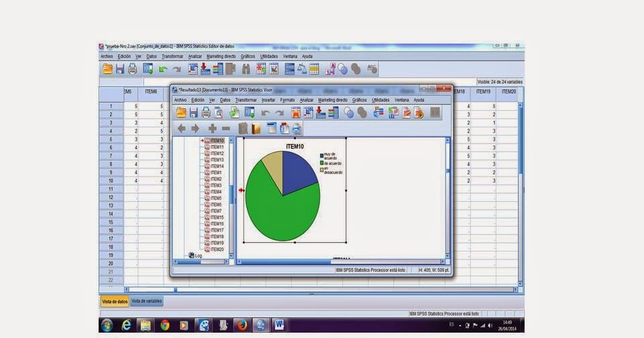Select ITEM5 in the outline tree
The height and width of the screenshot is (338, 644).
[x=215, y=199]
